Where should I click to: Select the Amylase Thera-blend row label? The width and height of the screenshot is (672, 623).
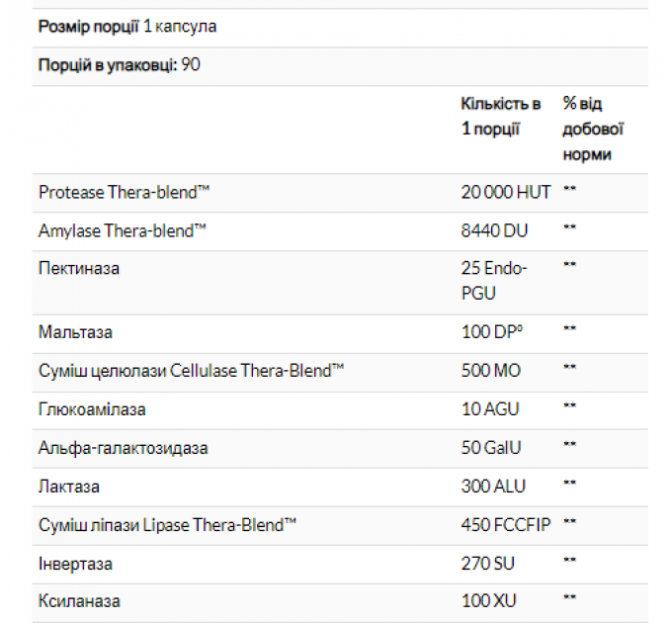[123, 230]
